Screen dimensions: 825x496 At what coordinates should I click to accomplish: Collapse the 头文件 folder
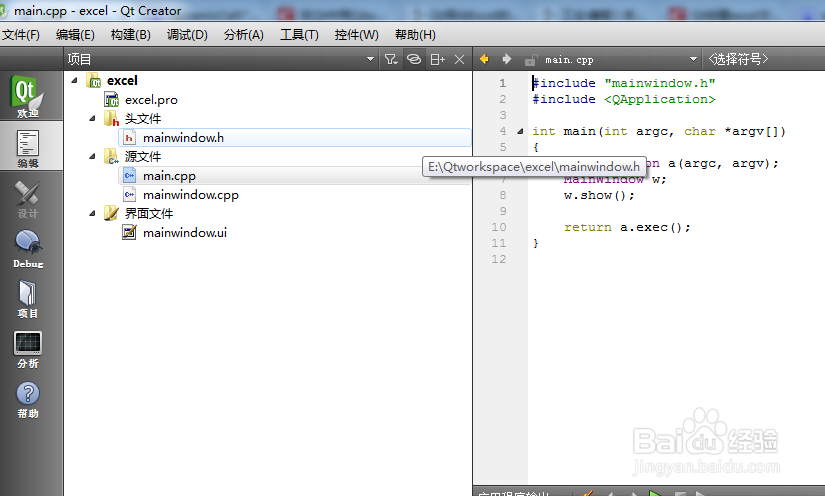[93, 118]
